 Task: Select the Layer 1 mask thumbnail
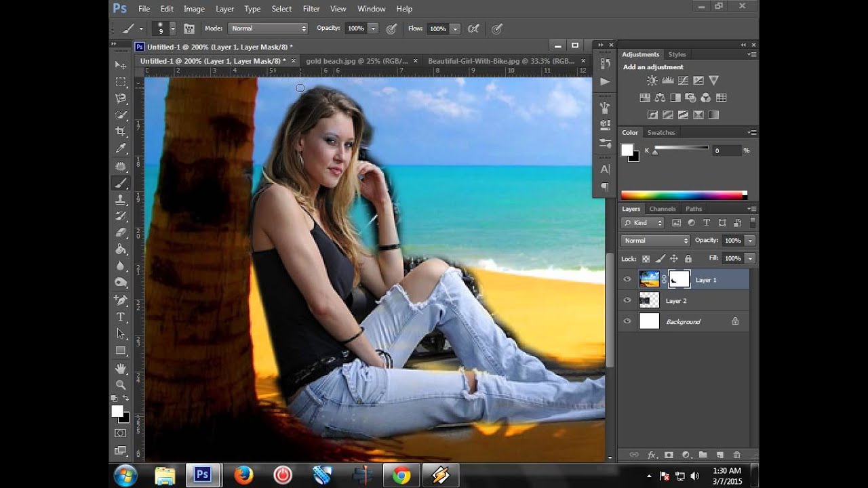679,279
